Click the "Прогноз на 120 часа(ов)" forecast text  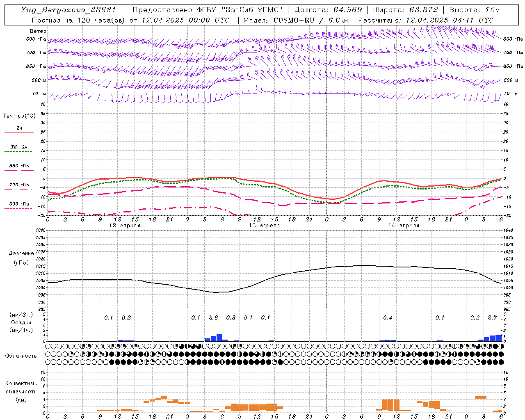click(79, 20)
